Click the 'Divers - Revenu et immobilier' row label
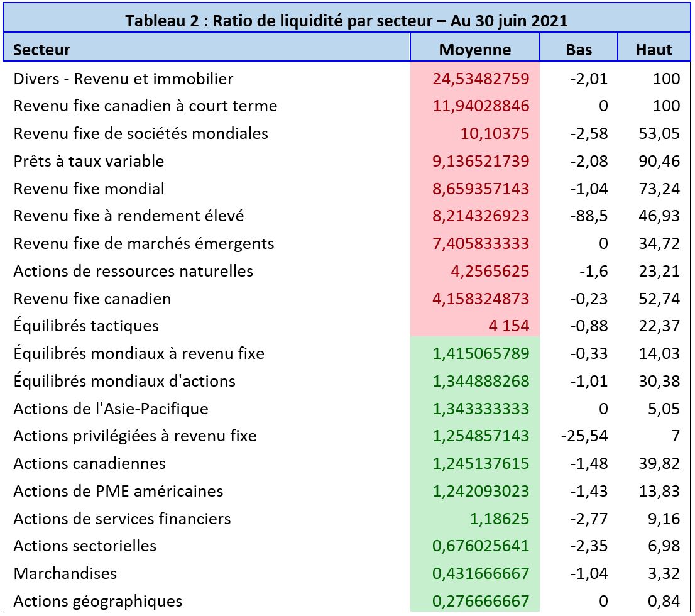The width and height of the screenshot is (695, 616). tap(123, 79)
